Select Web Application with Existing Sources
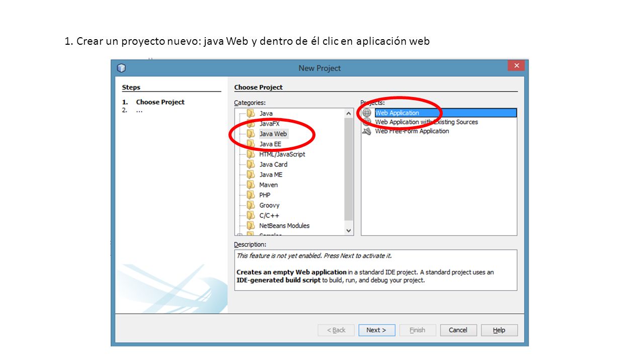Image resolution: width=644 pixels, height=362 pixels. [x=426, y=122]
